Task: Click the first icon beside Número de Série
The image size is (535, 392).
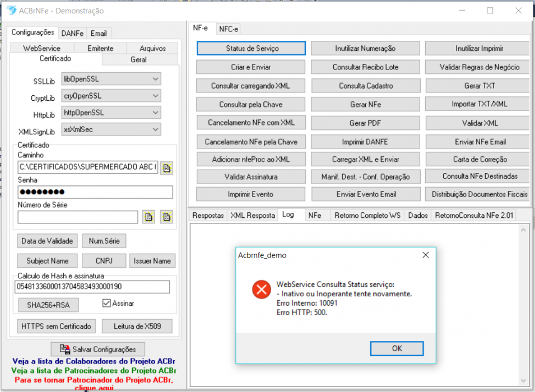Action: (x=149, y=217)
